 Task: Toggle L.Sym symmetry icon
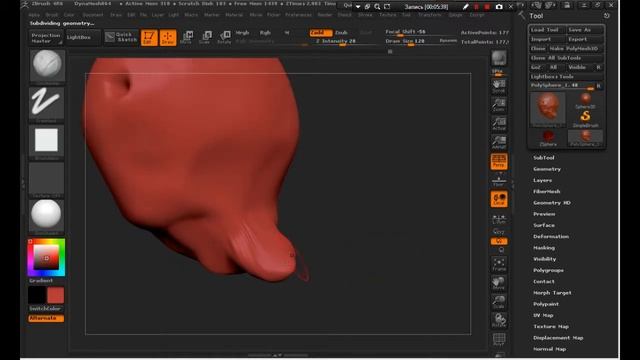[499, 218]
